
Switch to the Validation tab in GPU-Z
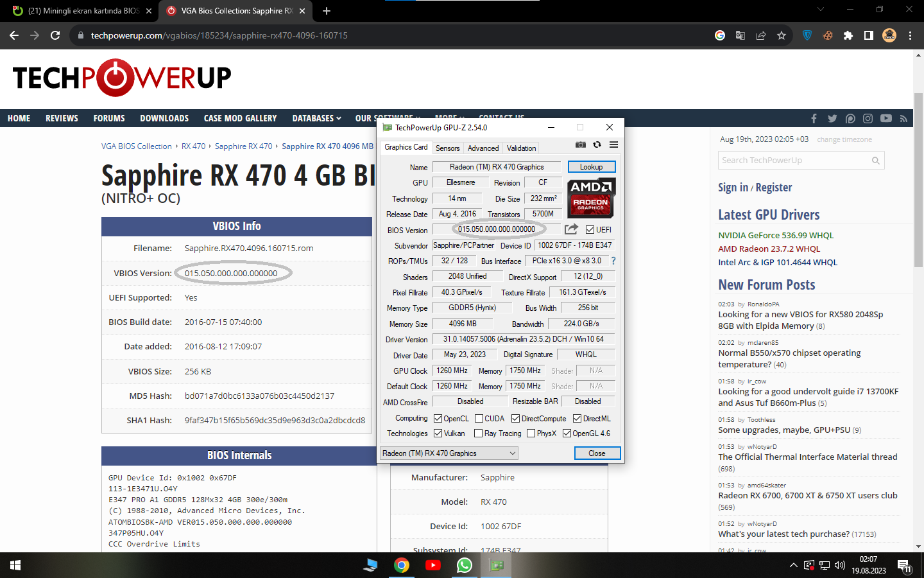(521, 148)
